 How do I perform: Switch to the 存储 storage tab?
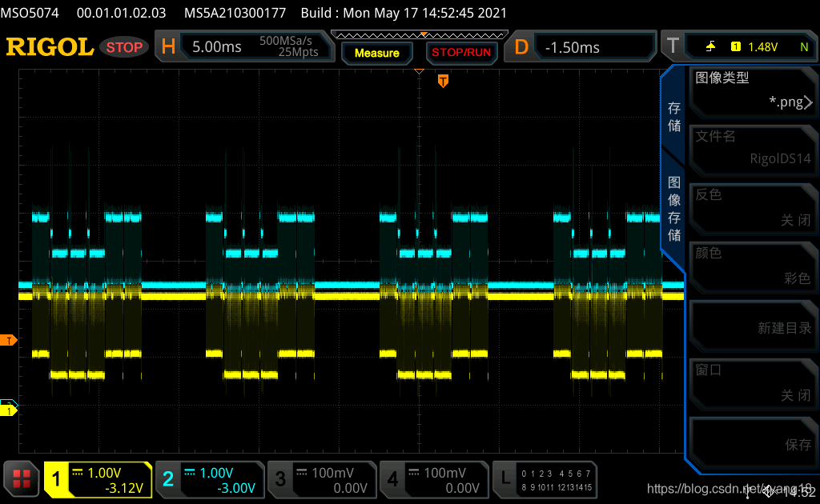(x=673, y=117)
